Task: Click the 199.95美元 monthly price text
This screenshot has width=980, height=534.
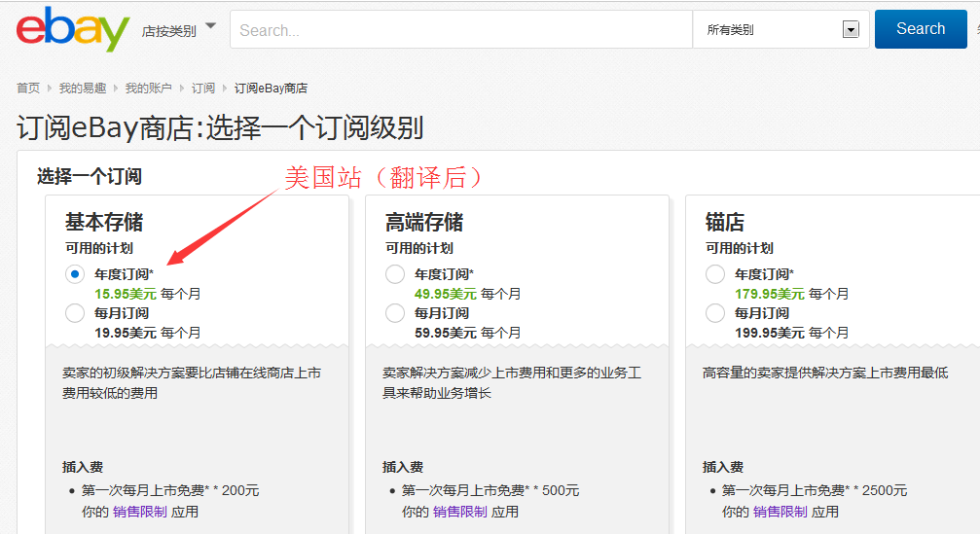Action: [x=770, y=333]
